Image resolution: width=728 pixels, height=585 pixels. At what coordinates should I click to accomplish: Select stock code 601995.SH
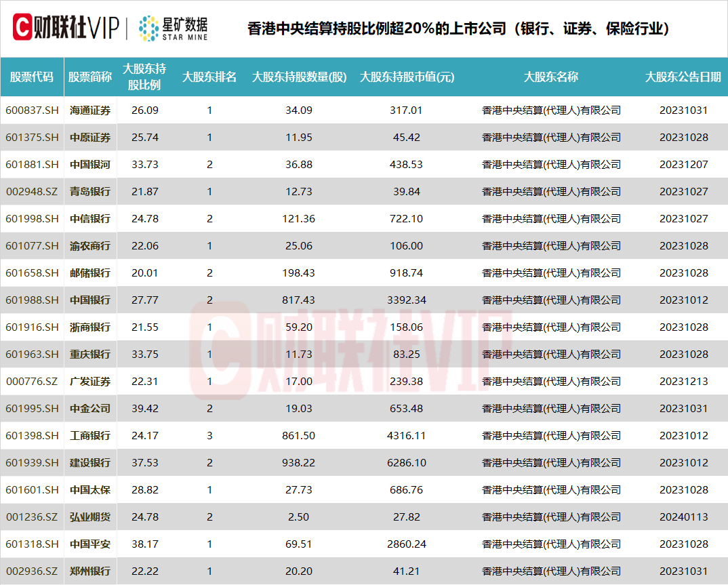[32, 409]
